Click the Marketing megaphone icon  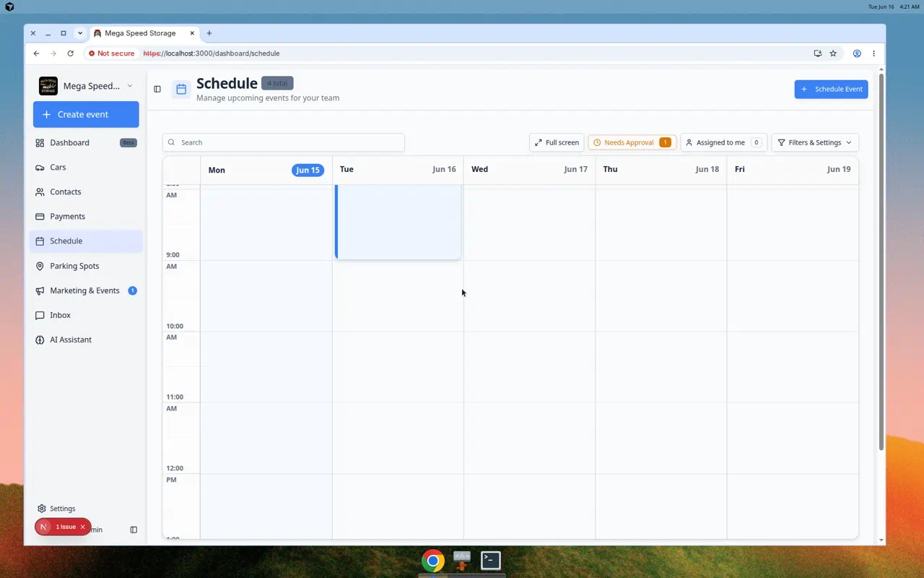[x=40, y=290]
